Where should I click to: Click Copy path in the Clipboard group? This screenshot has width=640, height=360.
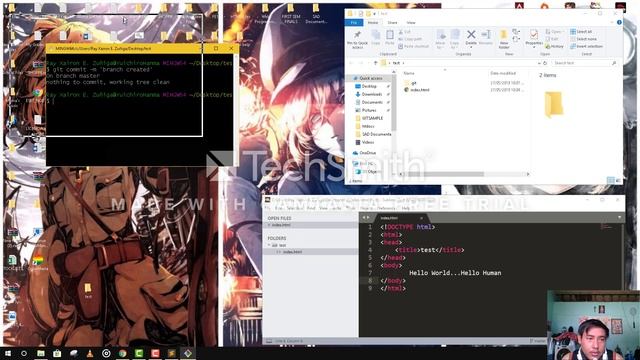[x=410, y=39]
